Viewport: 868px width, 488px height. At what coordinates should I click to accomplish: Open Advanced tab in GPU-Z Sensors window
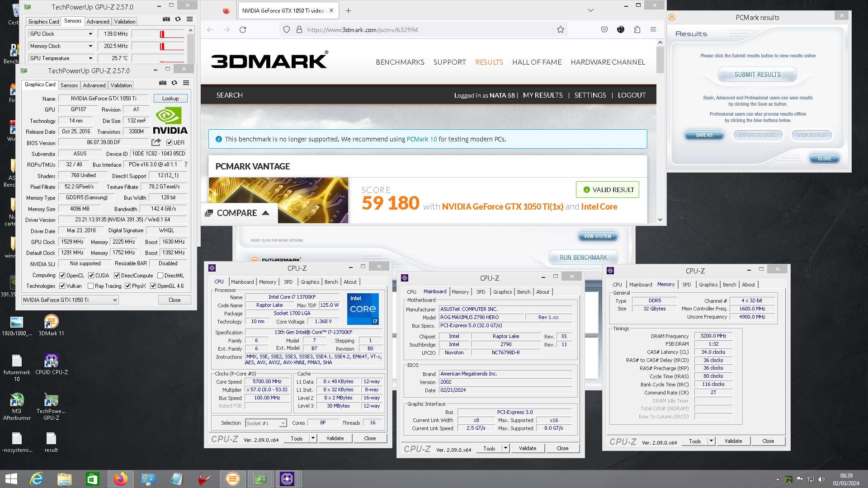click(x=98, y=22)
